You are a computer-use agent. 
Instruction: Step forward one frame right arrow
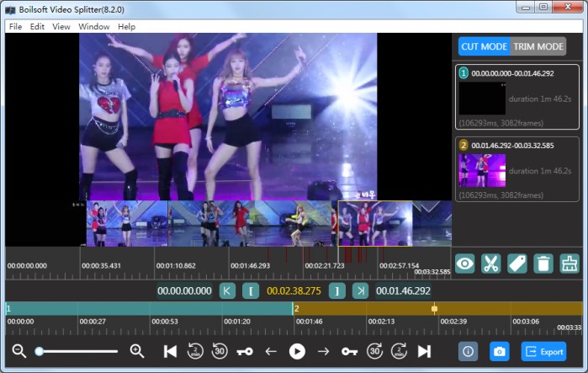point(323,352)
